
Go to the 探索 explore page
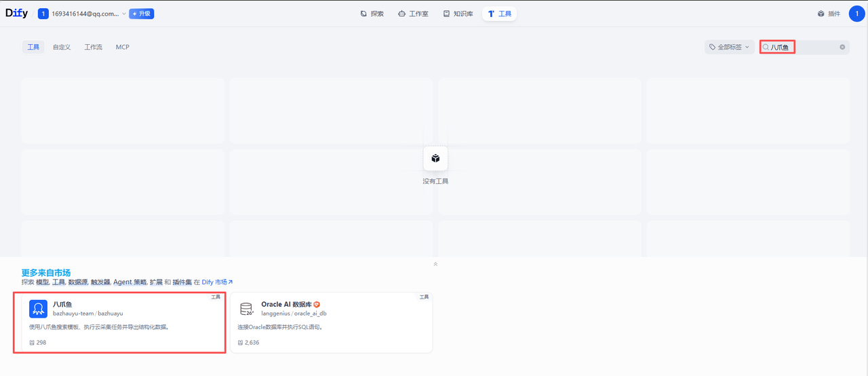click(372, 14)
